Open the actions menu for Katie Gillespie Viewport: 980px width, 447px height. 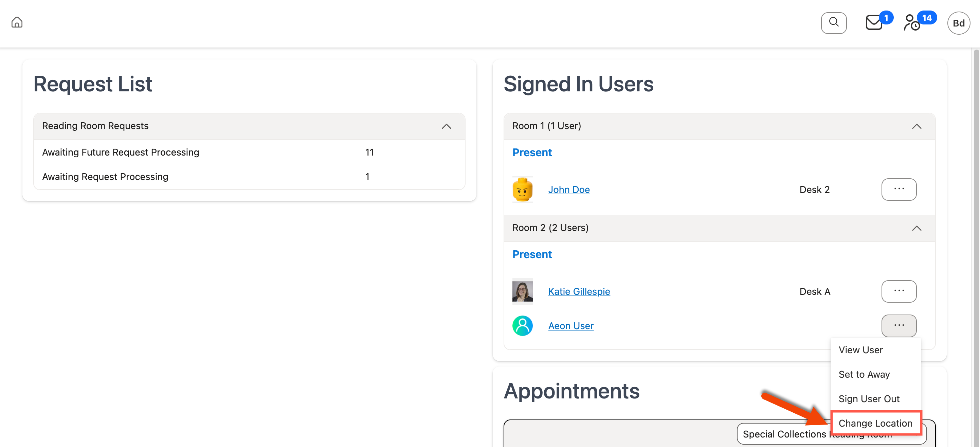coord(899,291)
